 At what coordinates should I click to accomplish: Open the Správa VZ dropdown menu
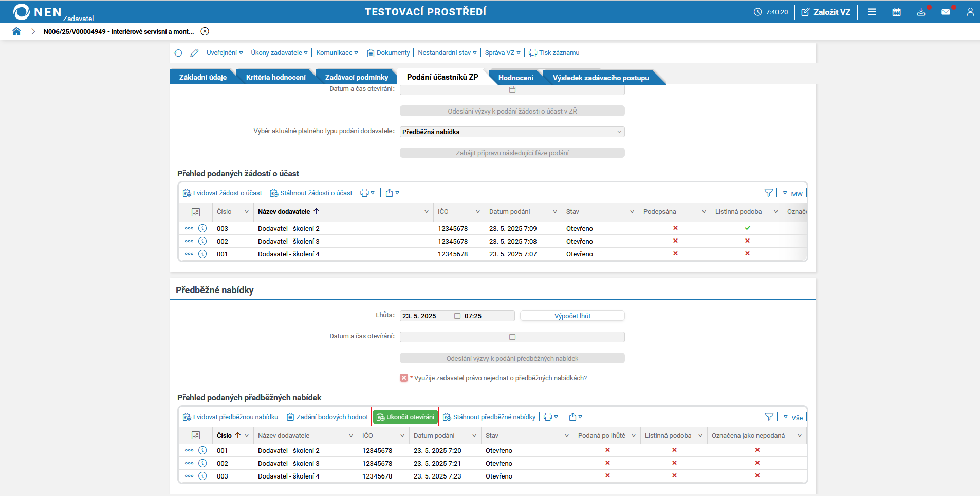coord(502,53)
